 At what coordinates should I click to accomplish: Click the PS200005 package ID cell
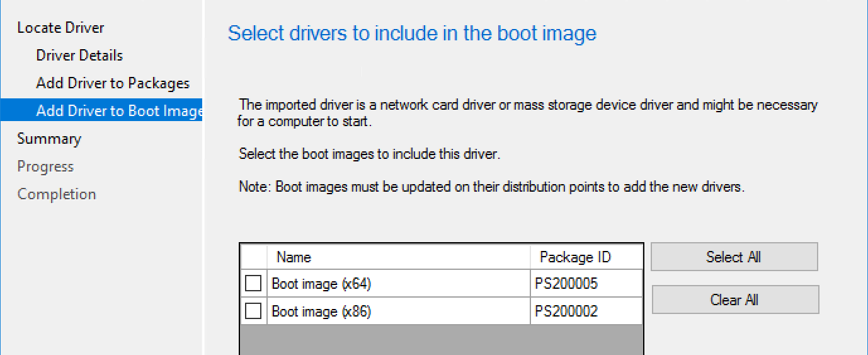566,284
